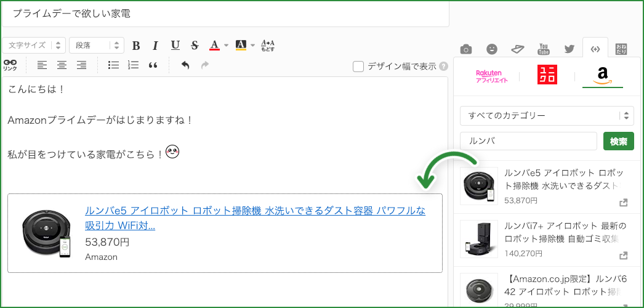Viewport: 644px width, 308px height.
Task: Click the reset formatting (もどす) icon
Action: coord(268,46)
